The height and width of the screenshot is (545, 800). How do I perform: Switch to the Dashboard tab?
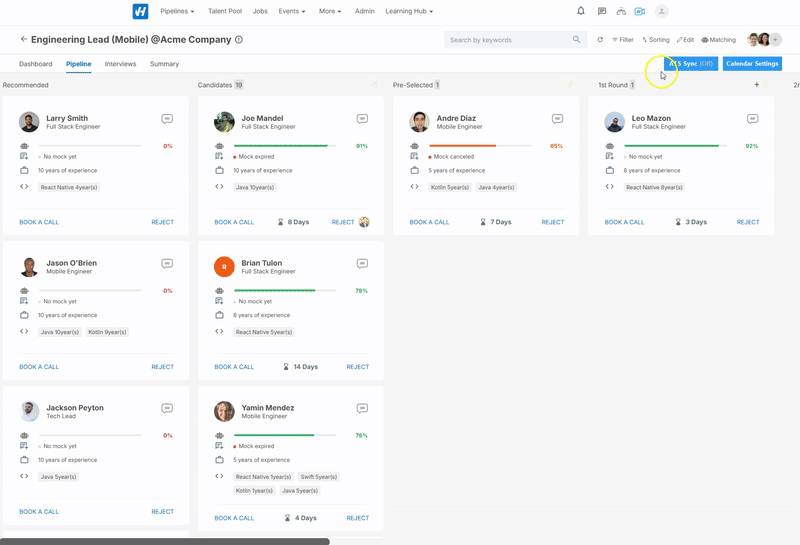tap(35, 64)
